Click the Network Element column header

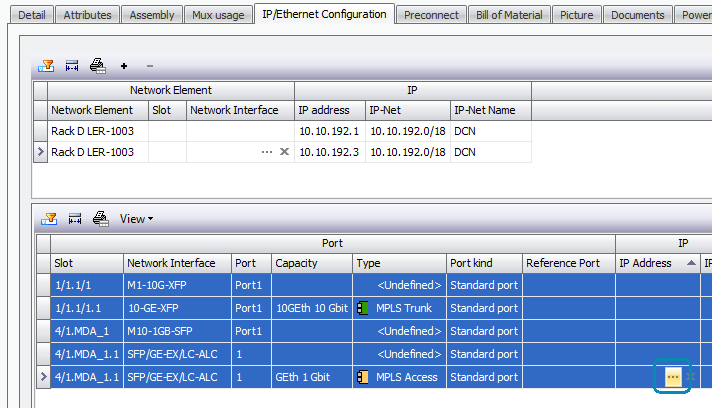click(x=98, y=110)
